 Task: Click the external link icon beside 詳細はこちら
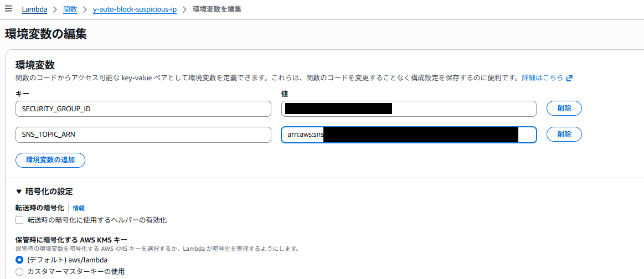tap(569, 78)
